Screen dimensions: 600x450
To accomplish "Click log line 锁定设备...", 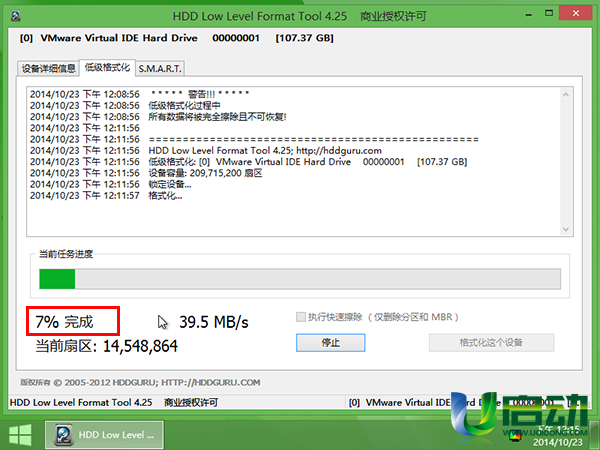I will pyautogui.click(x=170, y=184).
